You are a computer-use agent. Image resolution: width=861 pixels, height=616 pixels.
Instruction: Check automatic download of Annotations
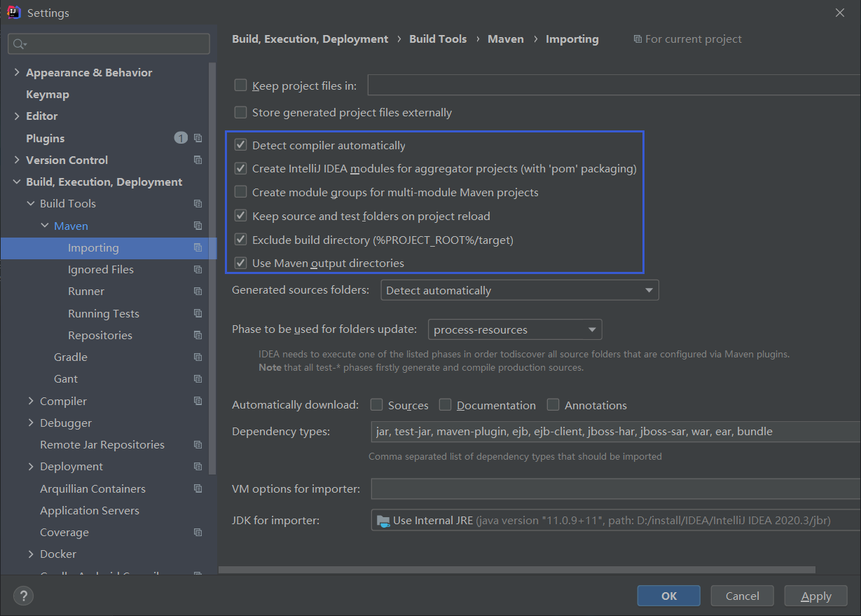(553, 404)
